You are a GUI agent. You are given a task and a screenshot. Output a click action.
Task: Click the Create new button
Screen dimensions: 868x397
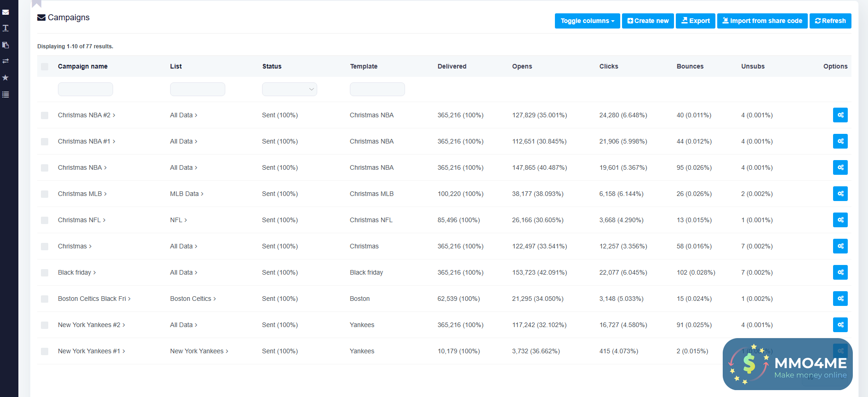click(x=648, y=21)
